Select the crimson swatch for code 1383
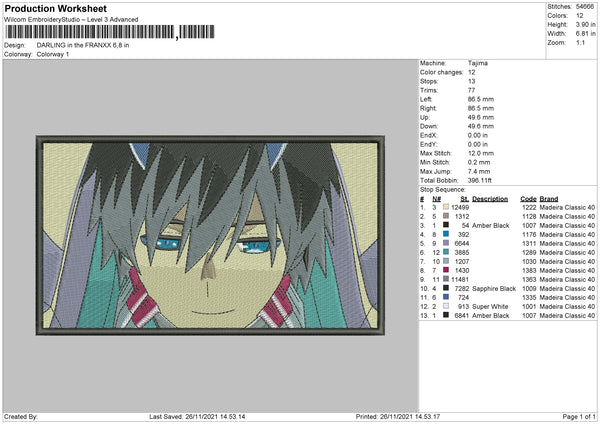Screen dimensions: 600x424 (446, 270)
